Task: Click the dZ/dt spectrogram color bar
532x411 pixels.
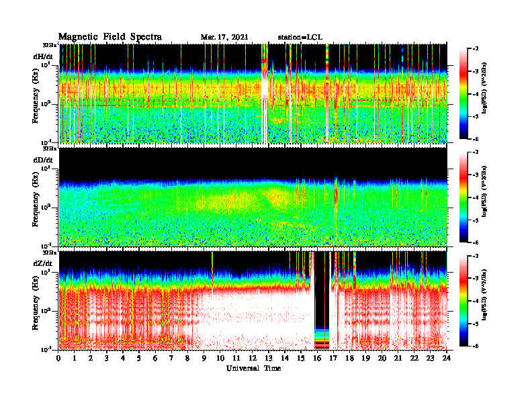Action: tap(463, 301)
